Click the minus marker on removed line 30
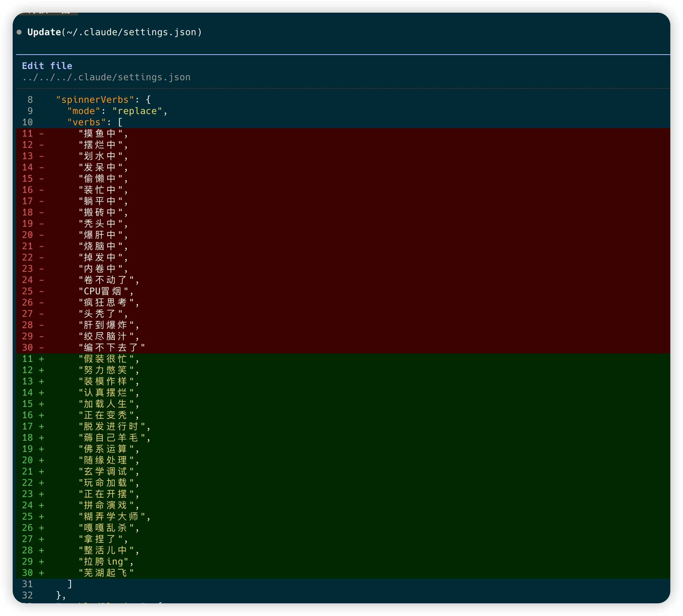 click(42, 347)
